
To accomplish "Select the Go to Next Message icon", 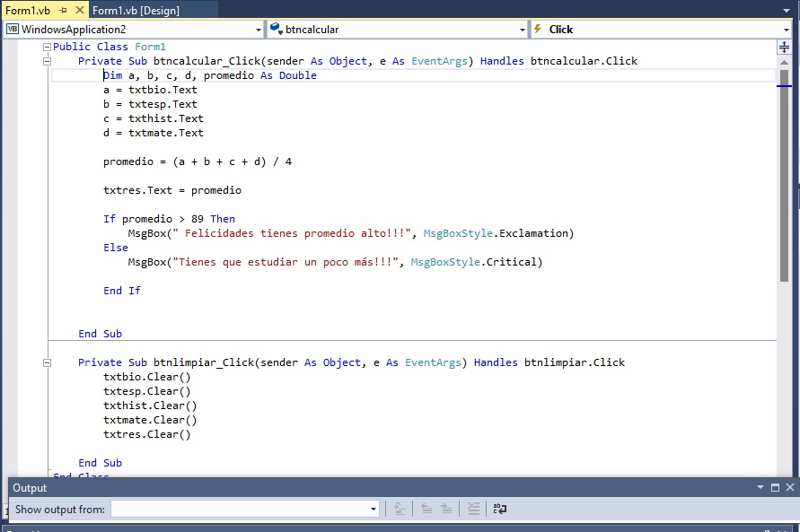I will tap(446, 509).
